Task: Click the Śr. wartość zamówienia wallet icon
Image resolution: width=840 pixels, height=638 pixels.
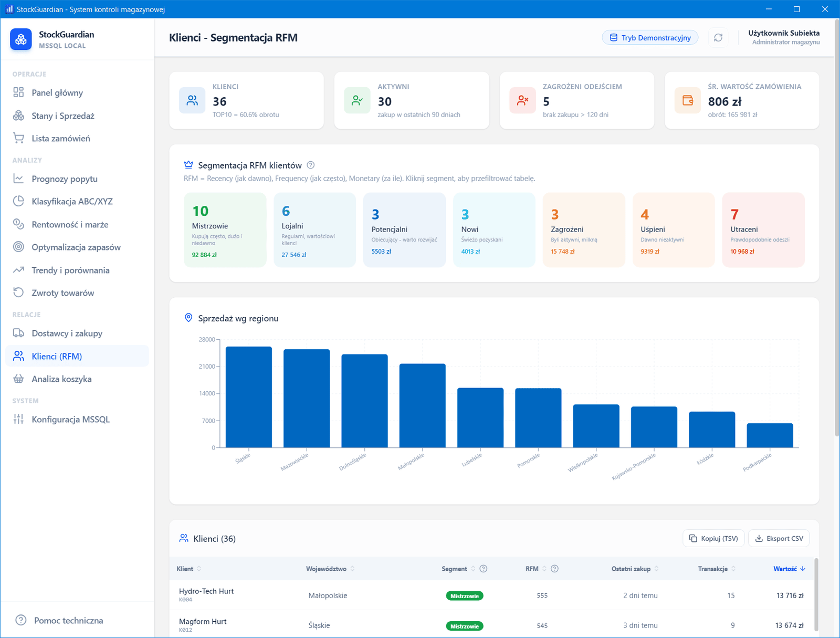Action: coord(688,100)
